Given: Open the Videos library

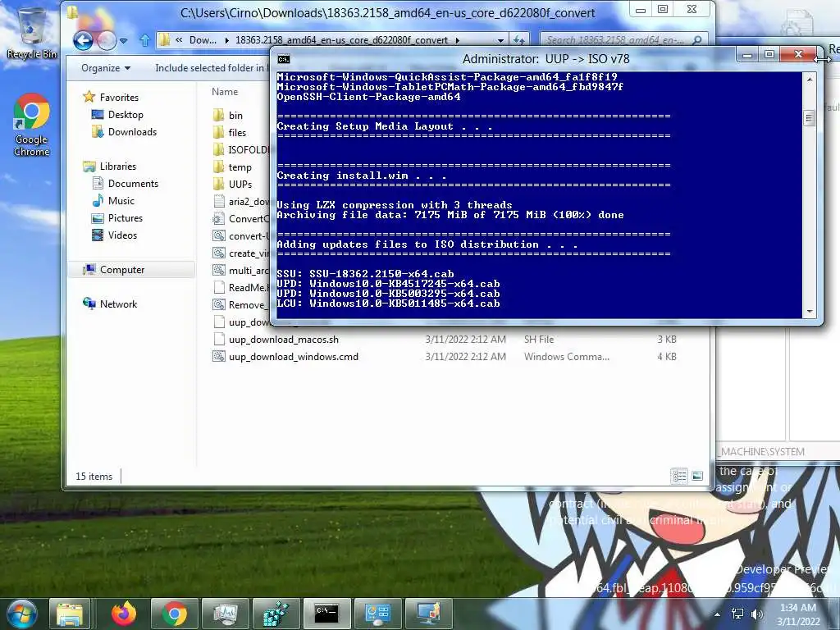Looking at the screenshot, I should pyautogui.click(x=115, y=235).
